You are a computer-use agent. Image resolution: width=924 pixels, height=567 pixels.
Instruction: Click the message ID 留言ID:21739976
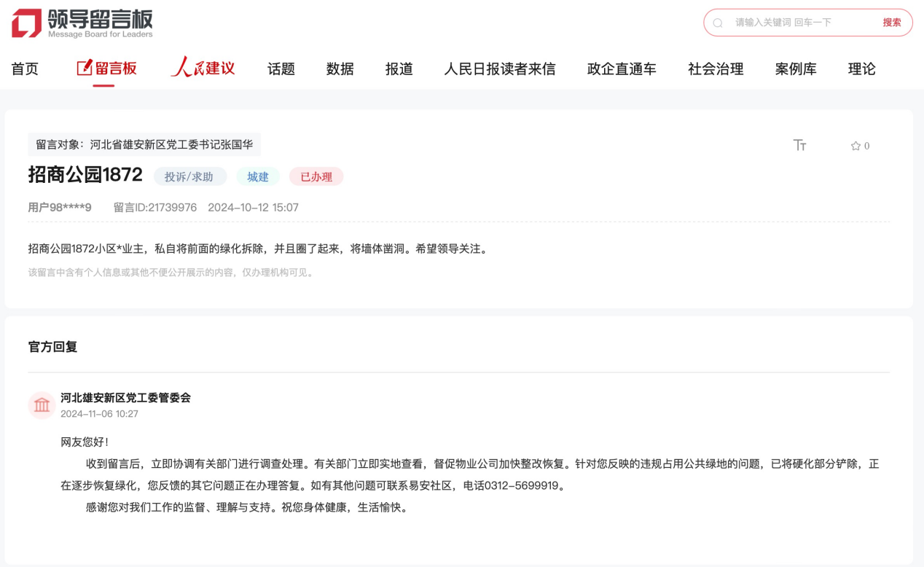point(155,208)
